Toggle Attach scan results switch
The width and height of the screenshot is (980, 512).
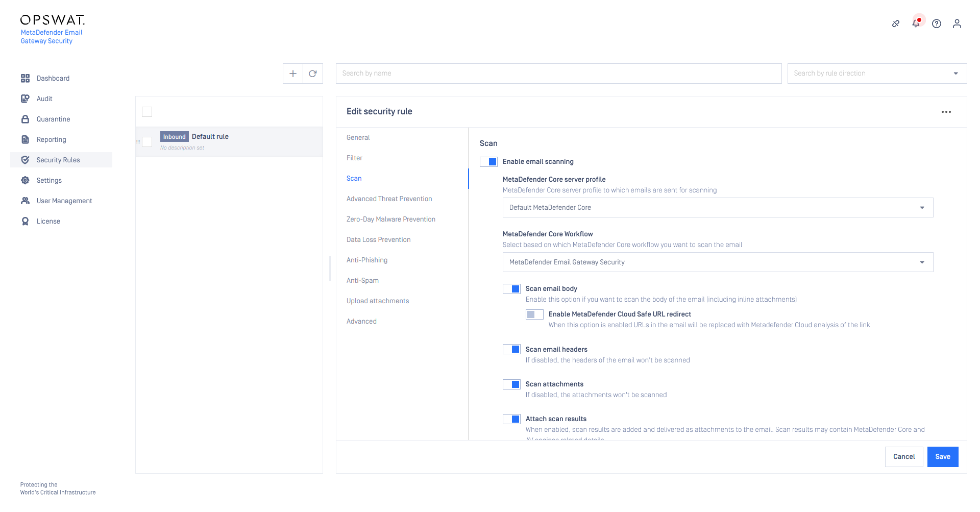511,419
